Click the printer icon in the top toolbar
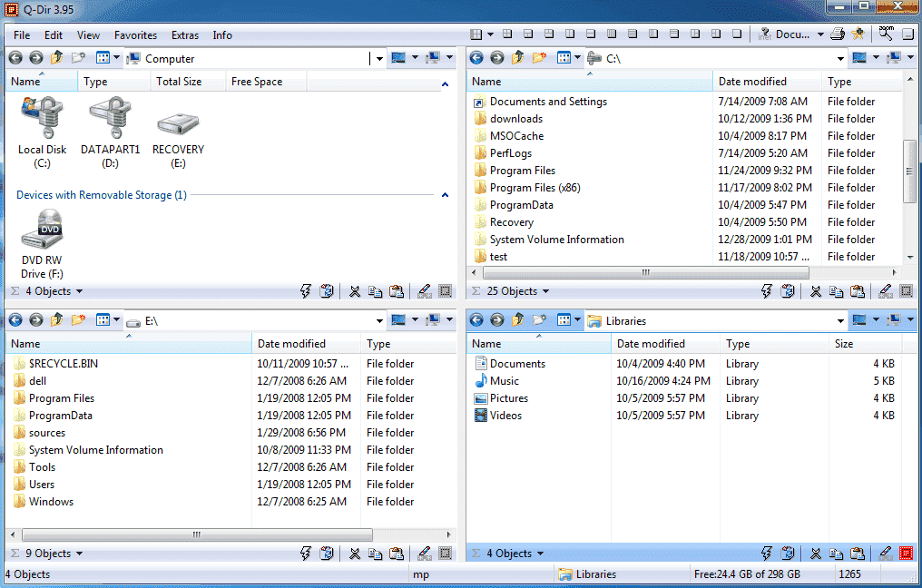Viewport: 922px width, 588px height. 838,34
